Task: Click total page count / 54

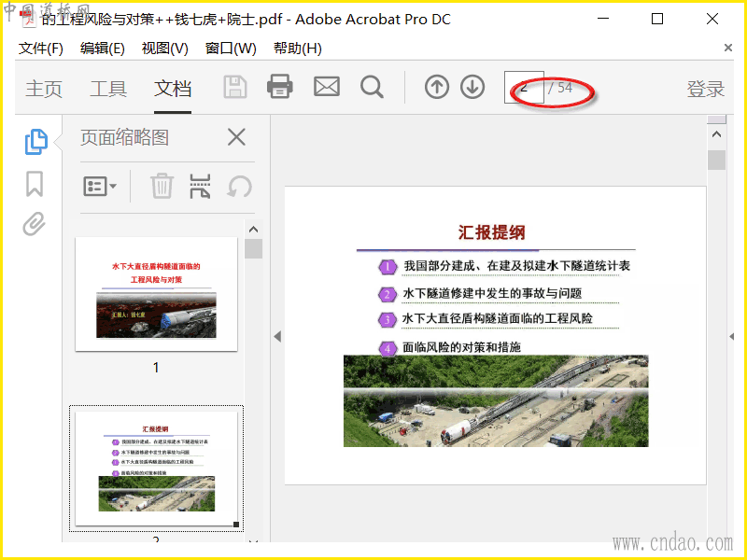Action: [559, 88]
